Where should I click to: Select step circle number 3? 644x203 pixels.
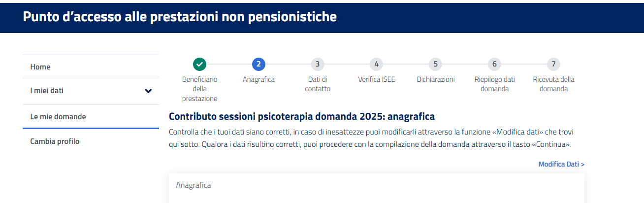click(318, 64)
